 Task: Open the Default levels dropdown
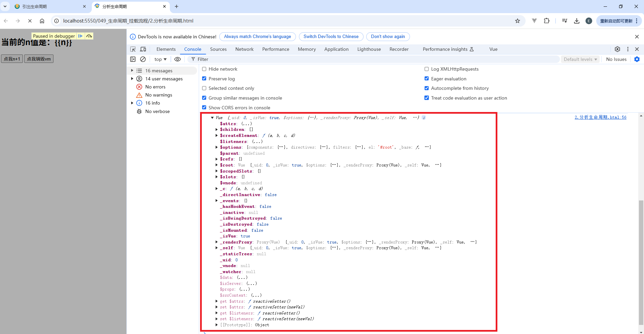[x=580, y=59]
